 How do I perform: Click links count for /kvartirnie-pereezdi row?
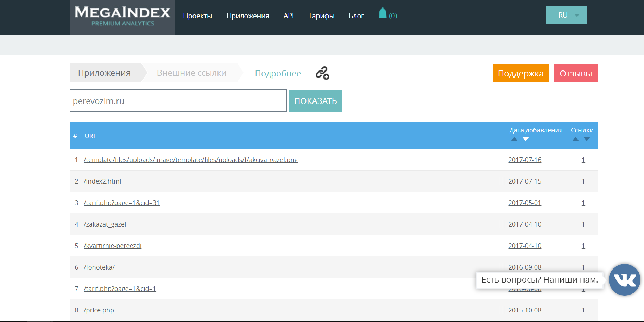pyautogui.click(x=583, y=246)
